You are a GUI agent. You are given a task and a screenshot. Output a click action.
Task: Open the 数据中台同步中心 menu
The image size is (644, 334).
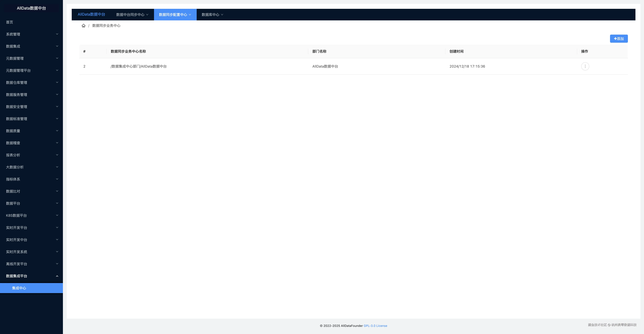[132, 14]
